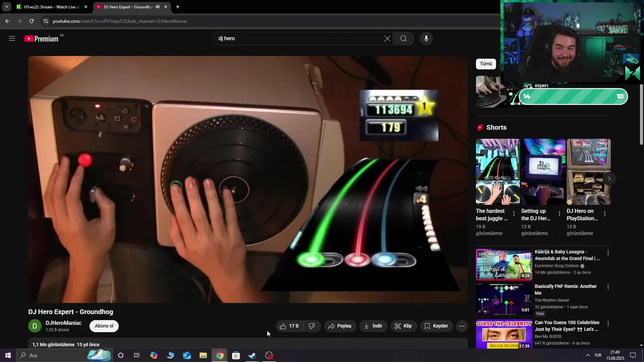Open video titled 'DJ Hero Expert - Groundhog'

tap(70, 312)
